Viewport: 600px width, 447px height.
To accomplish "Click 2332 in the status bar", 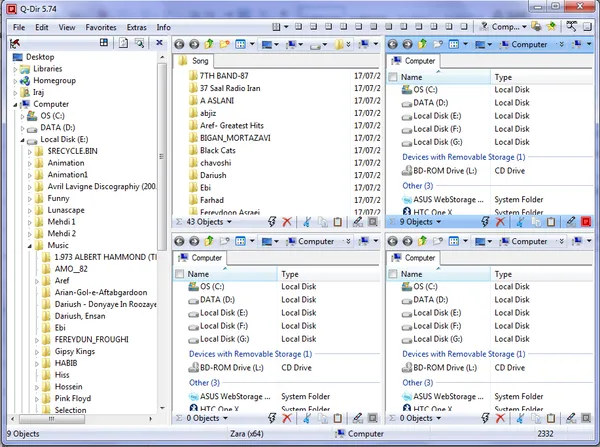I will [x=545, y=434].
